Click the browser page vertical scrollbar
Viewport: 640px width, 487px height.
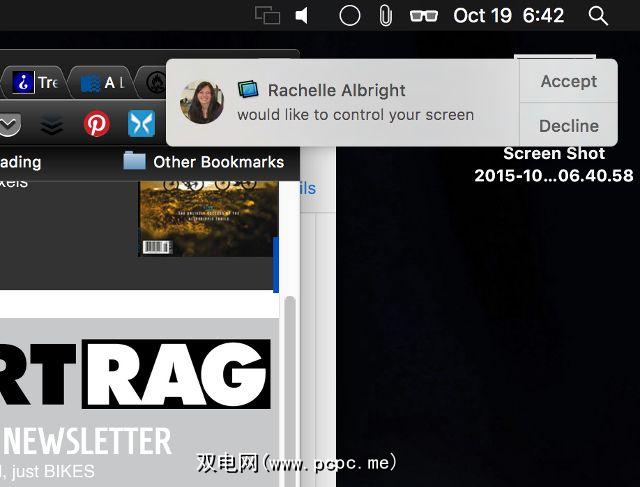pos(290,391)
